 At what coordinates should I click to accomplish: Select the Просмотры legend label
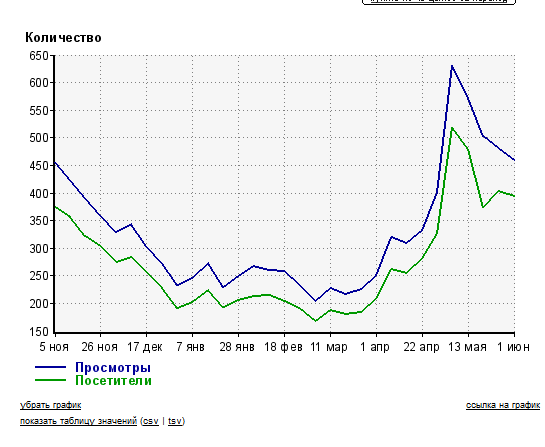coord(113,367)
